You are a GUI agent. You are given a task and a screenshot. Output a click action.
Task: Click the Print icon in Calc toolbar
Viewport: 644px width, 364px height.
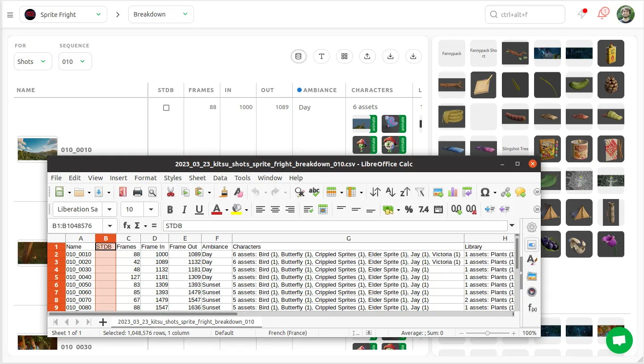[137, 192]
